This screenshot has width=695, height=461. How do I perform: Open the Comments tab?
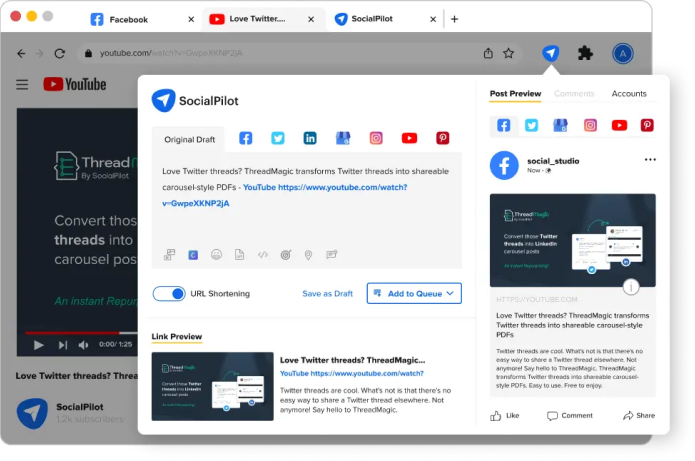tap(574, 94)
